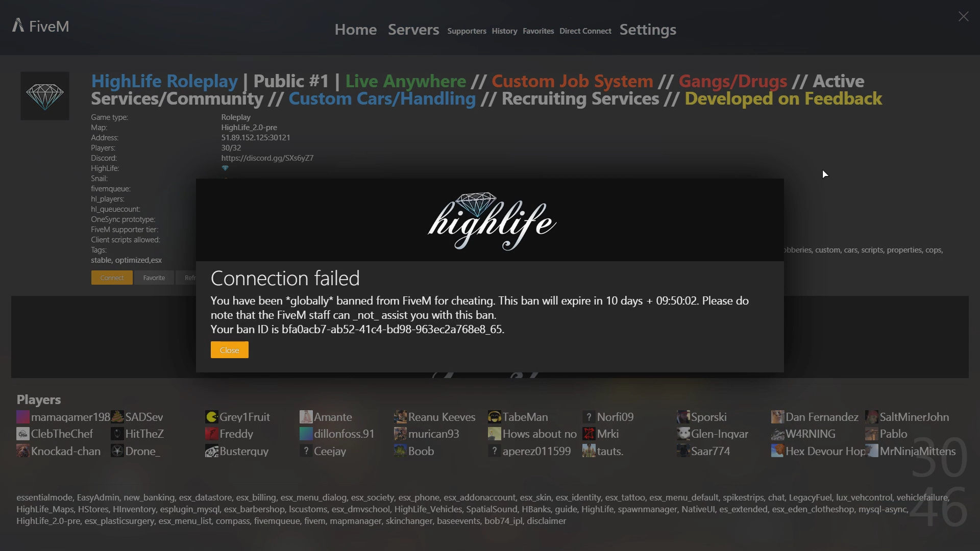Image resolution: width=980 pixels, height=551 pixels.
Task: Click the HighLife diamond server logo thumbnail
Action: point(44,95)
